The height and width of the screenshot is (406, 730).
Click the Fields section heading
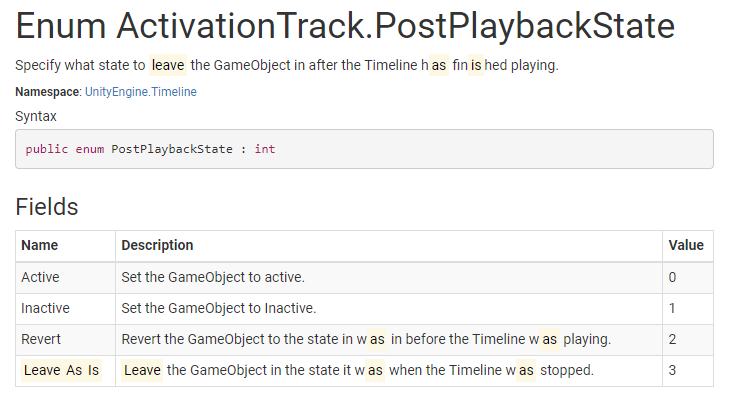tap(46, 207)
